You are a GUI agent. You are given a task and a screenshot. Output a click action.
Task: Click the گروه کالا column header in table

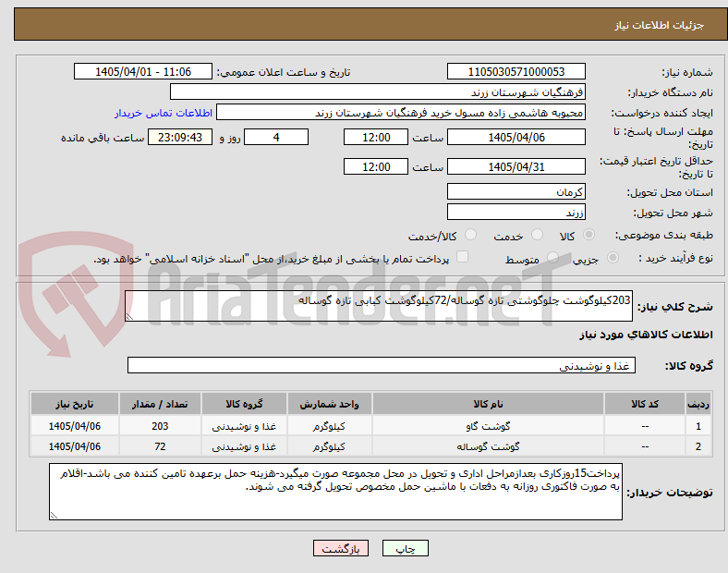click(x=244, y=404)
